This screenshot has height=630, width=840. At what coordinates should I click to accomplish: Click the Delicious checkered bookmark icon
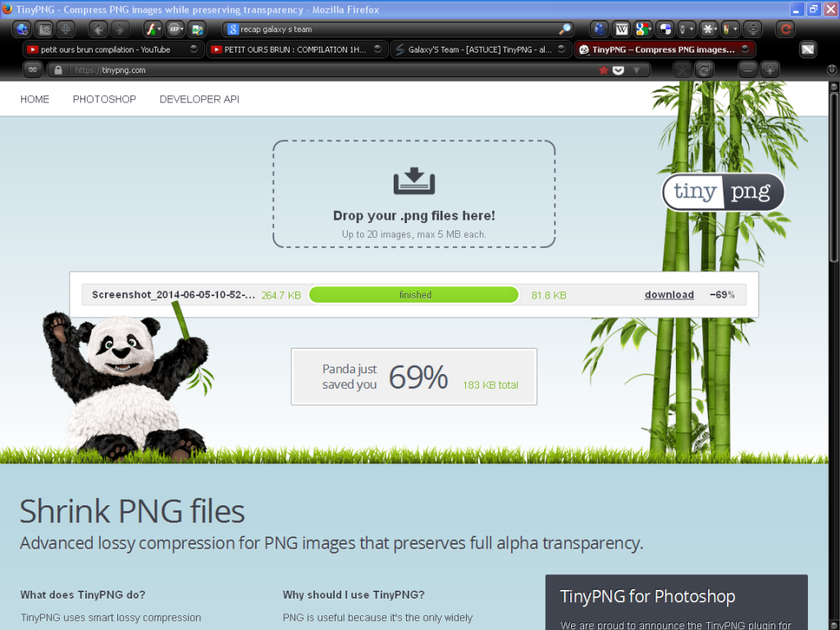tap(665, 30)
